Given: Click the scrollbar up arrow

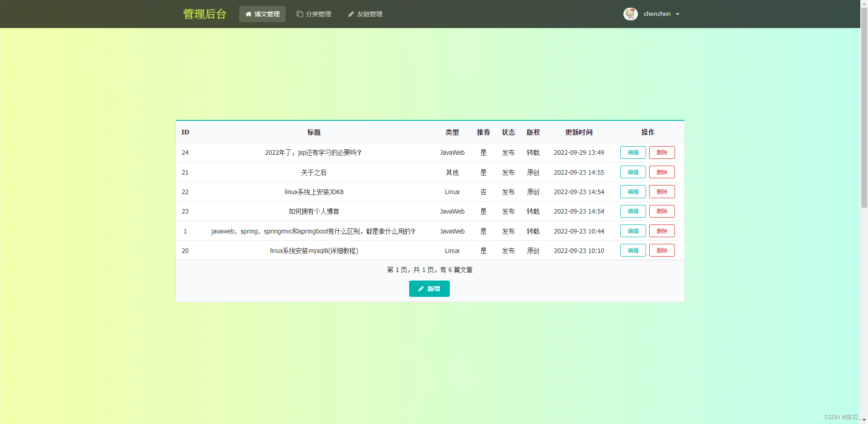Looking at the screenshot, I should click(x=864, y=3).
